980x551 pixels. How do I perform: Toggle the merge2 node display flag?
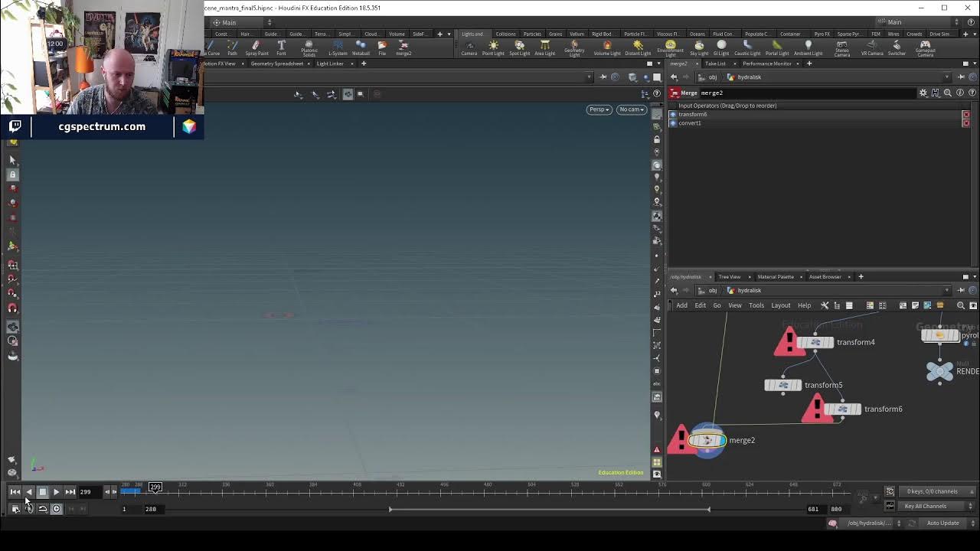(721, 440)
